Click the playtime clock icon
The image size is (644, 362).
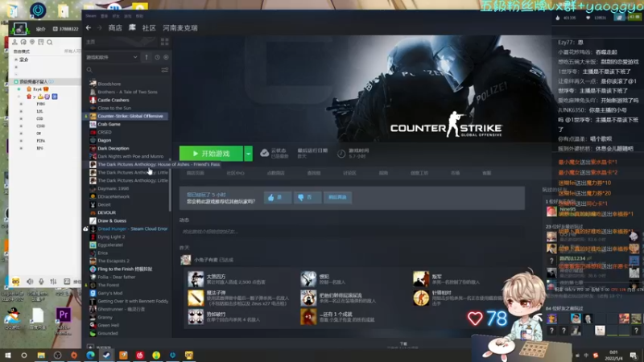[341, 154]
